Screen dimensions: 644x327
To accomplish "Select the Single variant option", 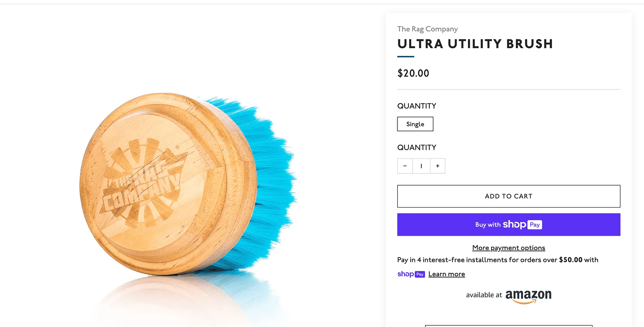I will (415, 124).
